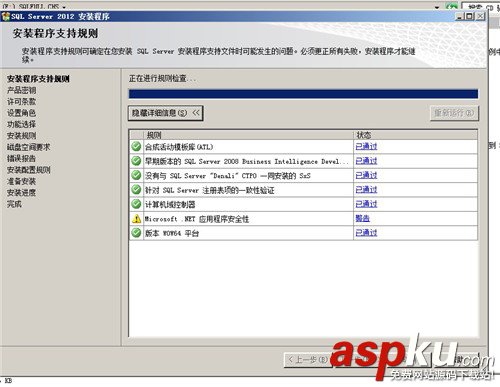500x387 pixels.
Task: Select 完成 step in sidebar
Action: point(14,204)
